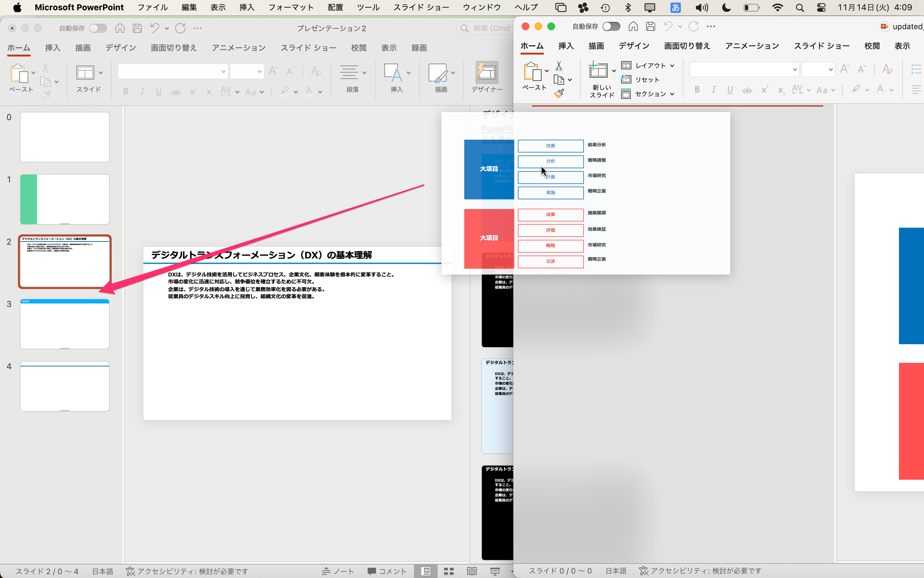
Task: Apply Strikethrough in updated window ribbon
Action: pyautogui.click(x=747, y=90)
